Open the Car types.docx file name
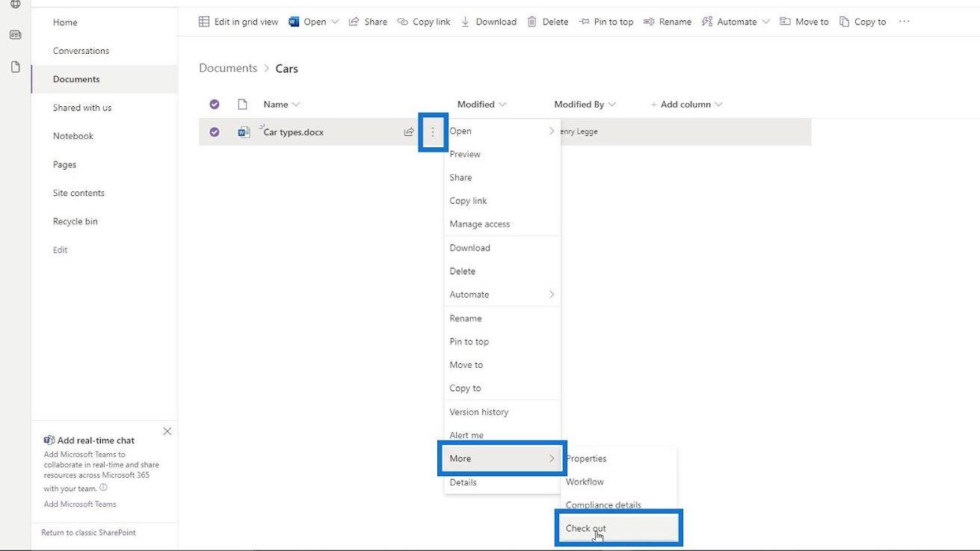 [x=294, y=132]
